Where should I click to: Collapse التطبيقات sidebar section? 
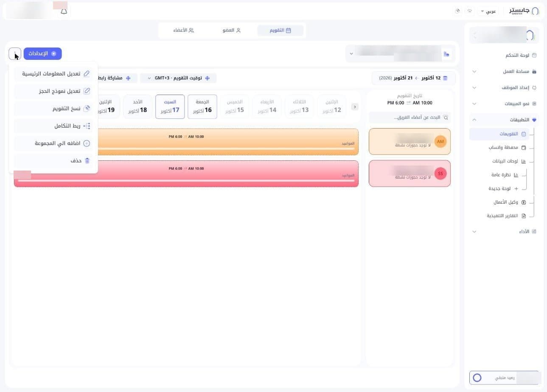504,120
